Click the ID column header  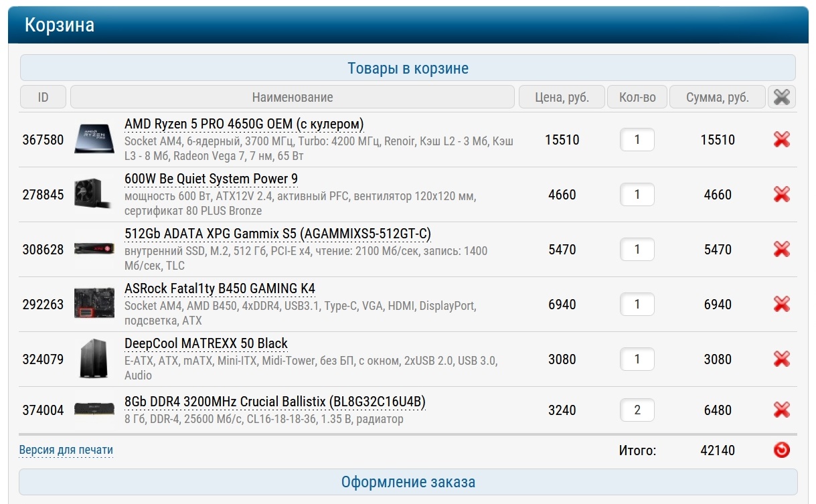pos(44,97)
